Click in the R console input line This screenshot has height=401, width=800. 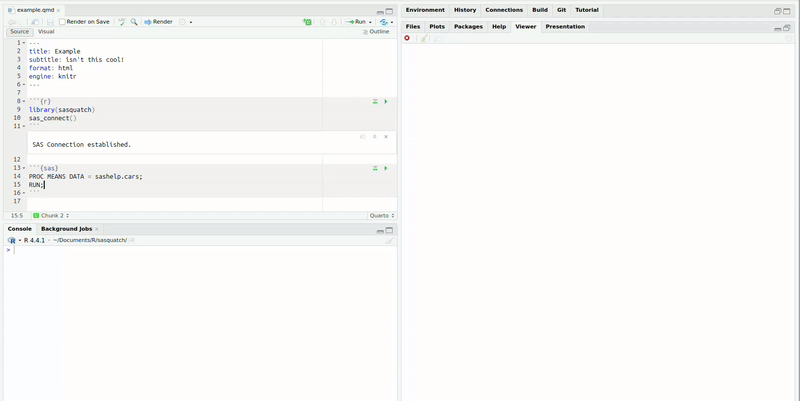pos(200,250)
